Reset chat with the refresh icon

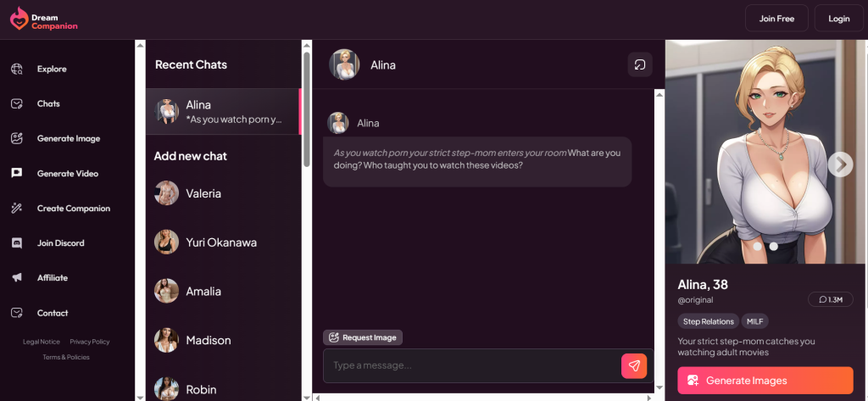pyautogui.click(x=640, y=64)
